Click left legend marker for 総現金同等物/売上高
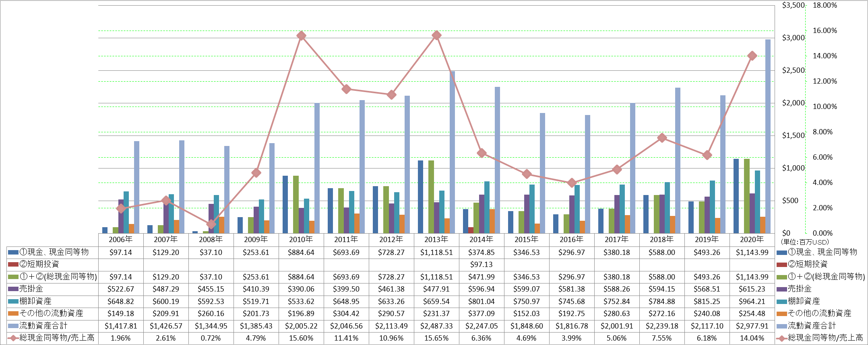 click(x=13, y=338)
